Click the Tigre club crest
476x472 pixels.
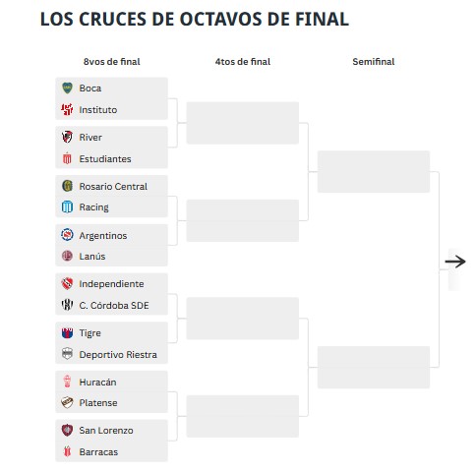point(67,332)
